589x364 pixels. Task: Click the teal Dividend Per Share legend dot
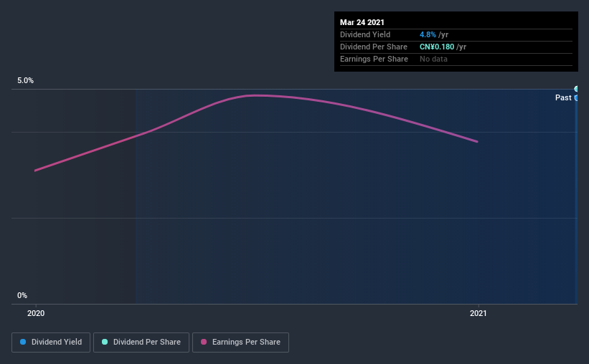[x=105, y=342]
